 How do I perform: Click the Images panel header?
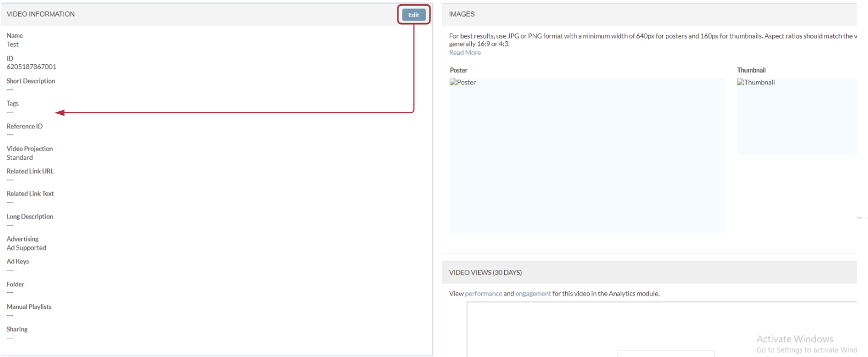pos(462,14)
